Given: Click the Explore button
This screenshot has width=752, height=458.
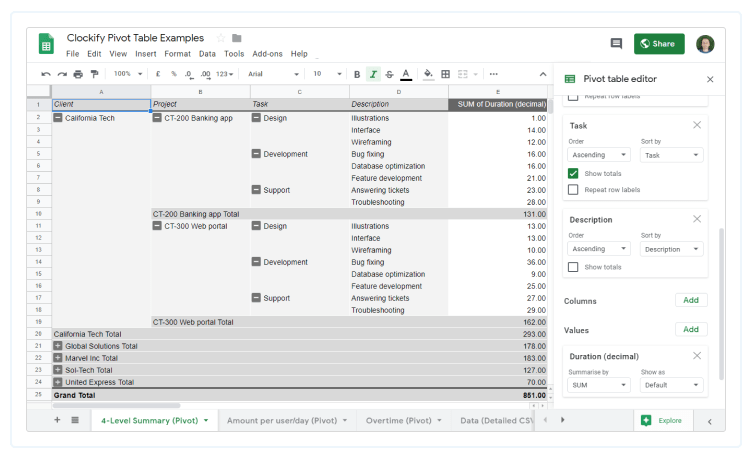Looking at the screenshot, I should (x=661, y=421).
